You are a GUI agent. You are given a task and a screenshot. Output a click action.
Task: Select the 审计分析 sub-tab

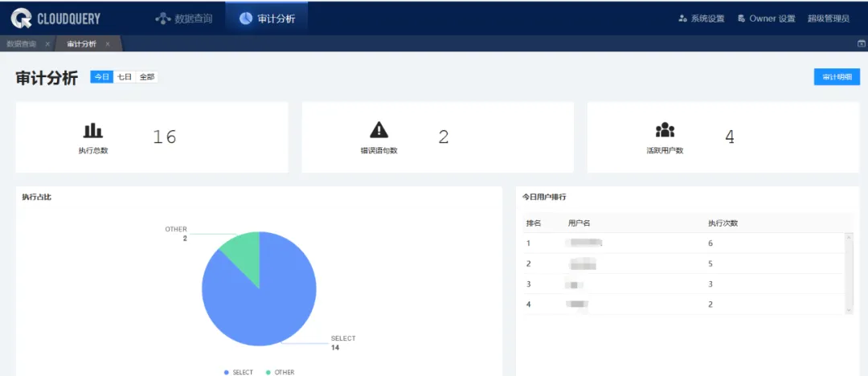[x=81, y=44]
